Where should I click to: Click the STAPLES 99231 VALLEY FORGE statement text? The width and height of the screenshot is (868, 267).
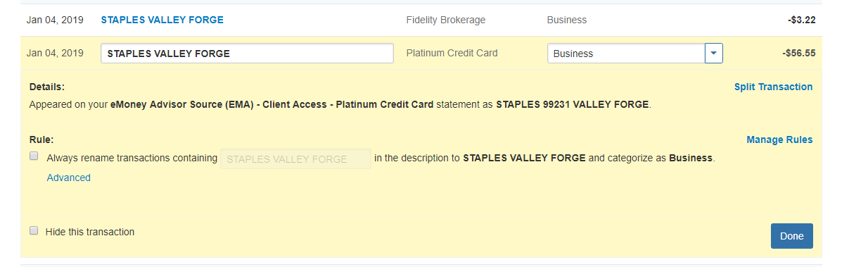tap(573, 104)
